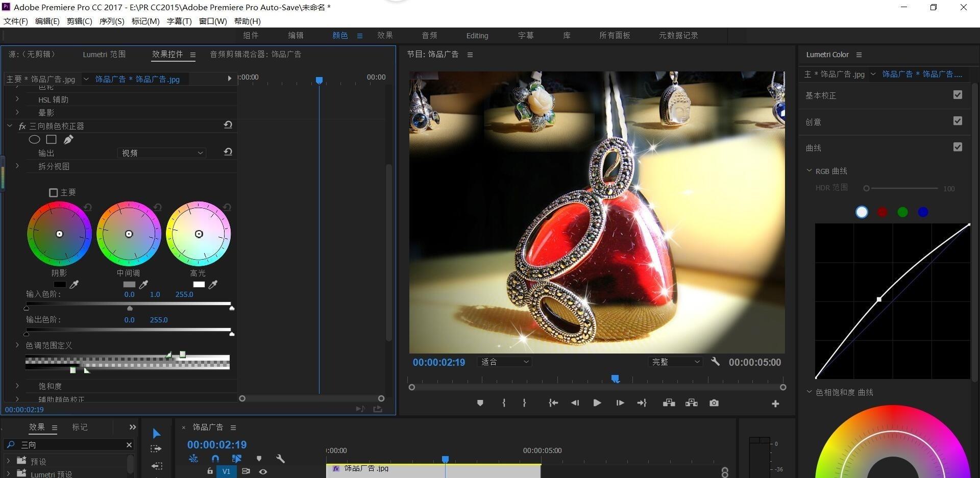
Task: Switch to the 标记 panel tab
Action: [80, 427]
